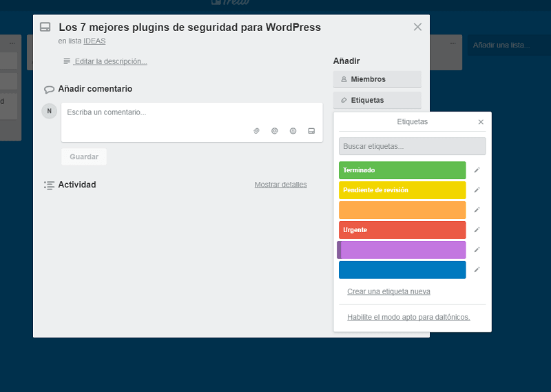The width and height of the screenshot is (551, 392).
Task: Edit the orange label with pencil icon
Action: pyautogui.click(x=477, y=210)
